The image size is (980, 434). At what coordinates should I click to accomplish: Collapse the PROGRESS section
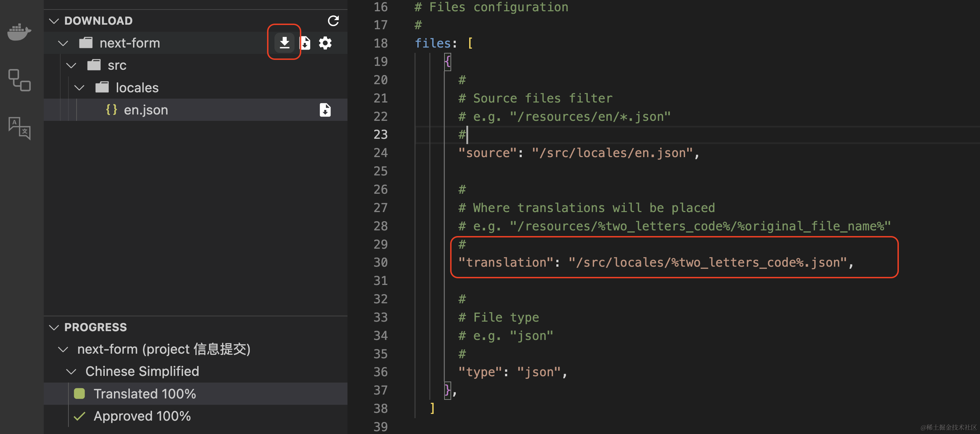pyautogui.click(x=54, y=327)
